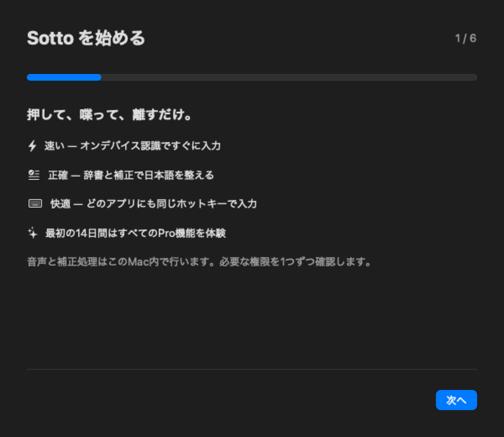Click the text 最初の14日間はすべてのPro機能を体験
Image resolution: width=504 pixels, height=437 pixels.
pos(136,233)
